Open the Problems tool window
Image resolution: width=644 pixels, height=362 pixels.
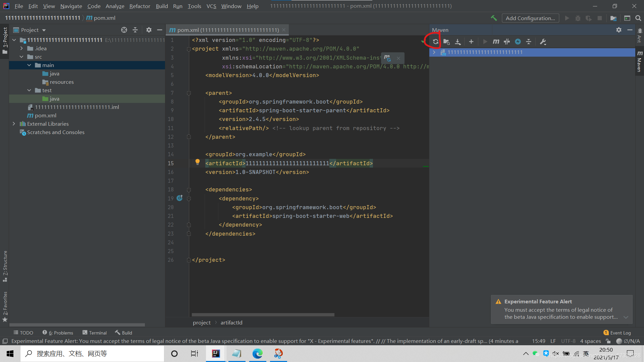click(58, 333)
